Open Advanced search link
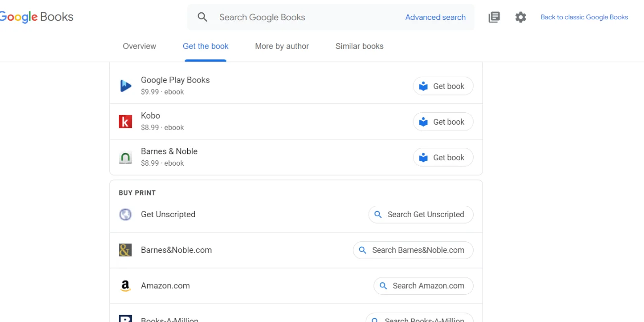The height and width of the screenshot is (322, 644). pyautogui.click(x=435, y=17)
